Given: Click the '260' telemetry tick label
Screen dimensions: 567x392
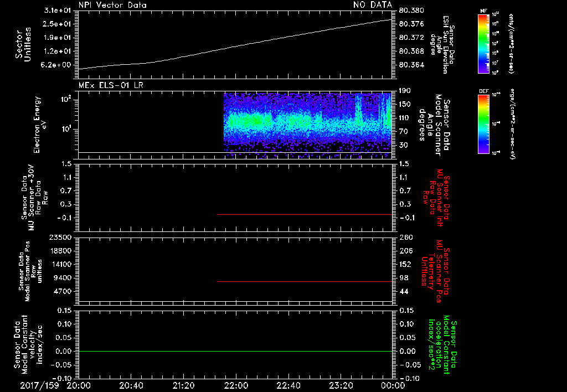Looking at the screenshot, I should coord(405,237).
